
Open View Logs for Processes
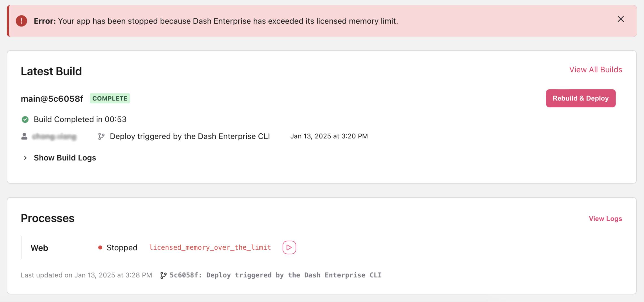605,219
